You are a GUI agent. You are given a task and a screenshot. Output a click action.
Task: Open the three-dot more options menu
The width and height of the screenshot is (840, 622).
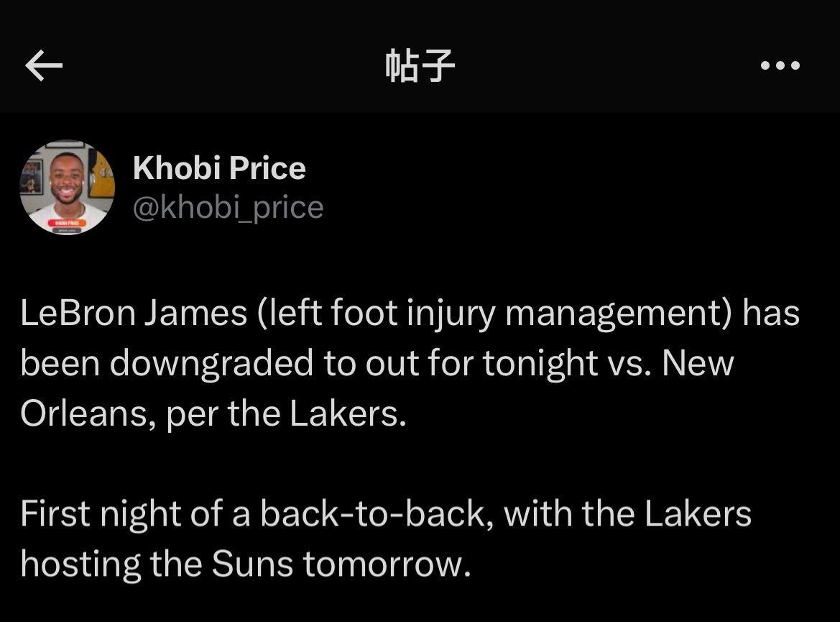coord(780,66)
